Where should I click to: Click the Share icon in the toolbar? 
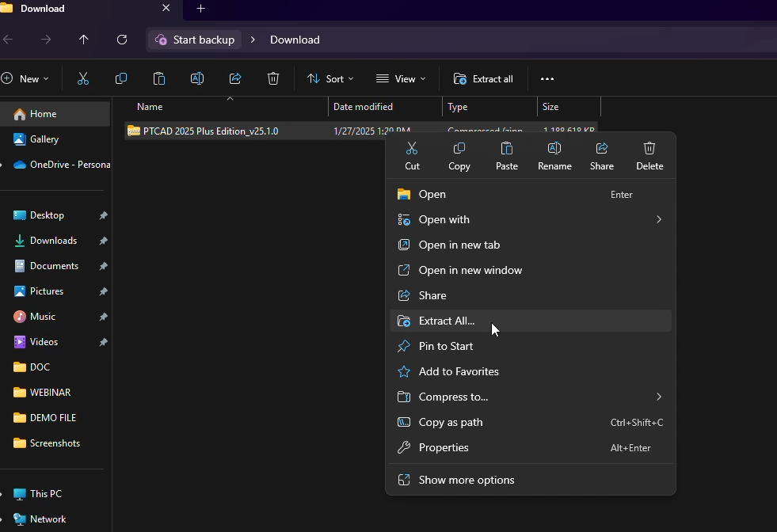tap(235, 78)
